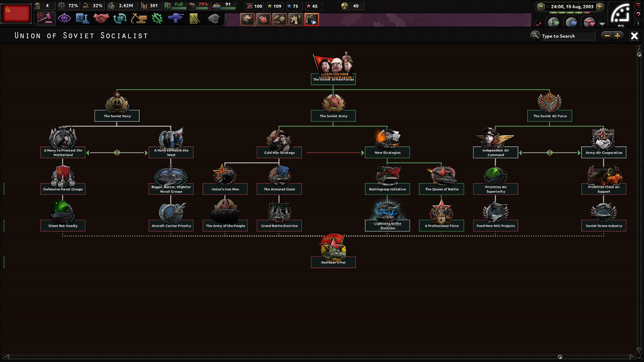
Task: Open the Diplomacy handshake icon
Action: coord(101,18)
